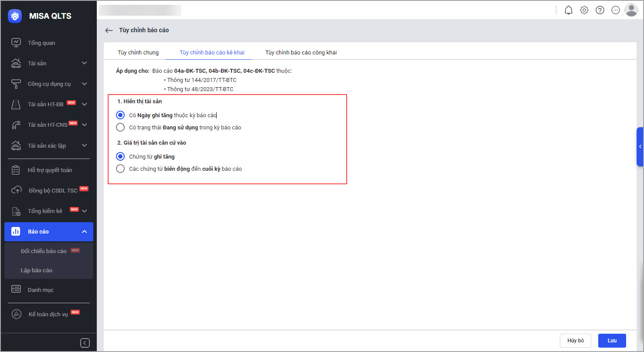644x352 pixels.
Task: Click the Lưu save button
Action: coord(612,340)
